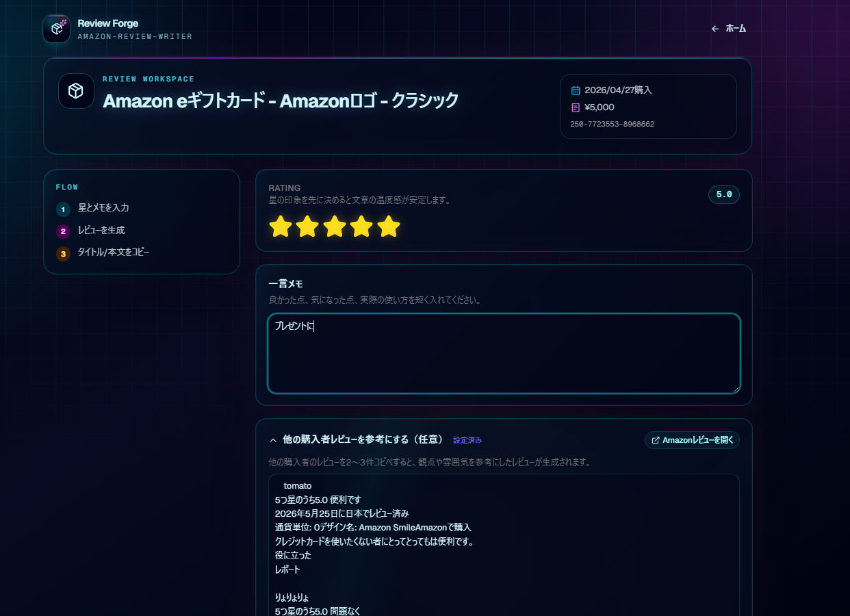Click the ¥5,000 price text

pos(600,107)
